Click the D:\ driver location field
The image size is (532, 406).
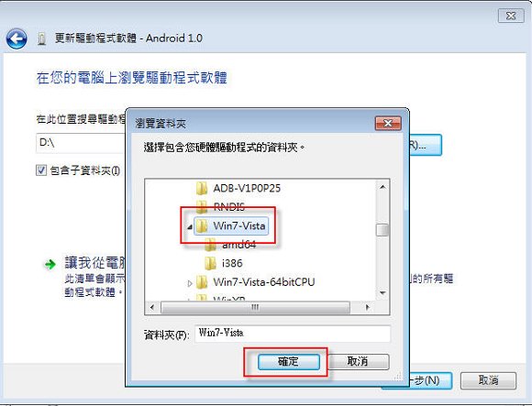pos(81,143)
